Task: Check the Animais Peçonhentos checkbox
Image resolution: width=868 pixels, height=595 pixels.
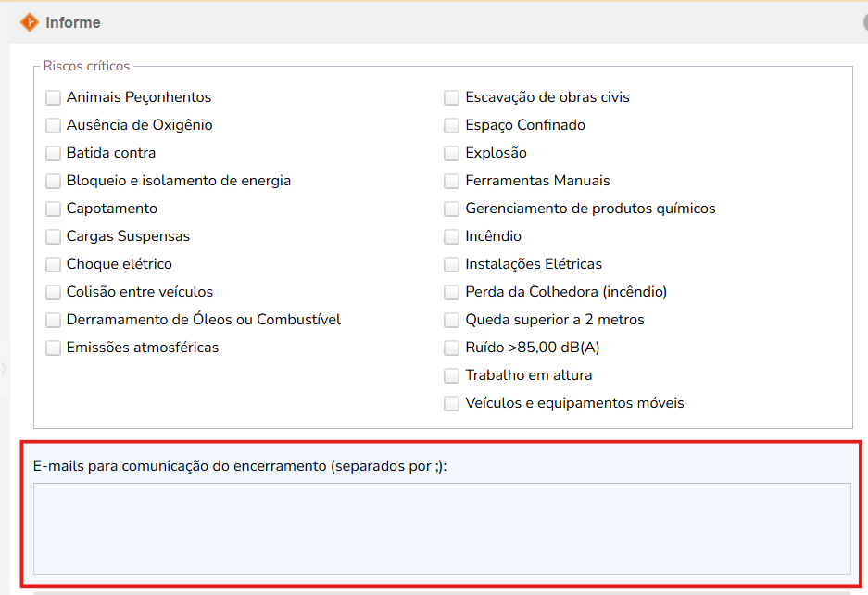Action: [54, 97]
